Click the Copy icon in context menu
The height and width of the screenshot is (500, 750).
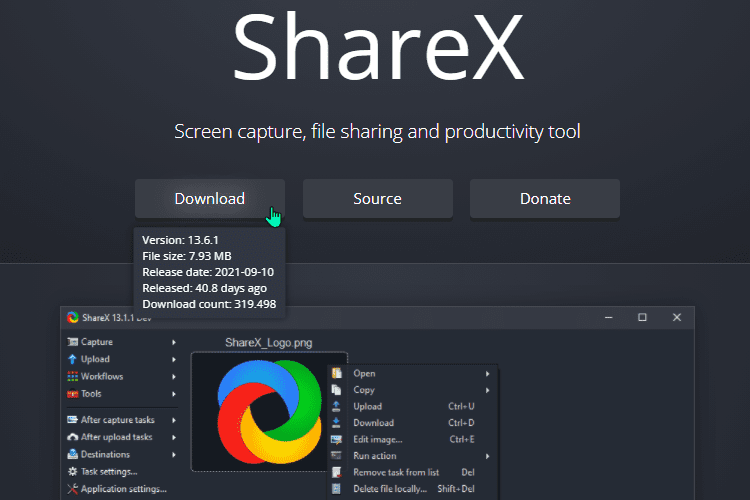point(337,390)
